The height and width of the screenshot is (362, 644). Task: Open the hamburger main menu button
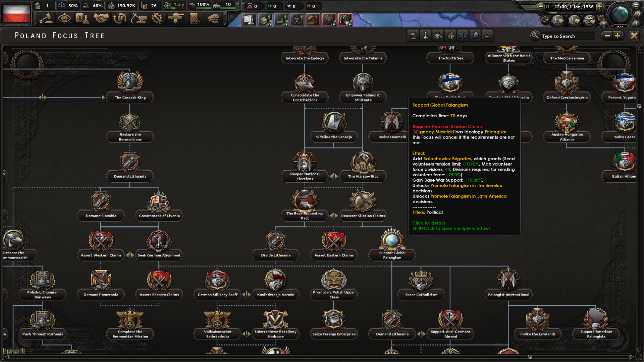point(636,5)
